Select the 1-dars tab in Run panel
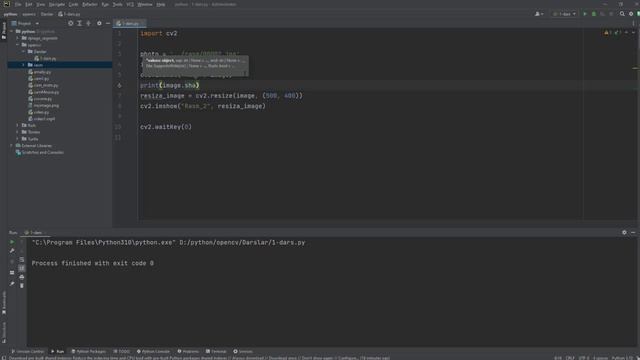Viewport: 640px width, 360px height. click(x=35, y=233)
